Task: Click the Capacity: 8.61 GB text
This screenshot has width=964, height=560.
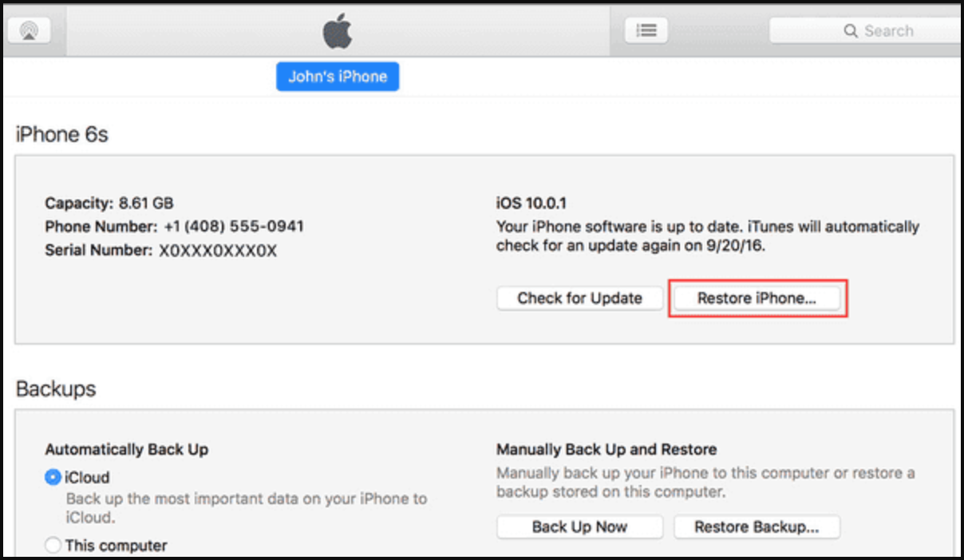Action: click(109, 203)
